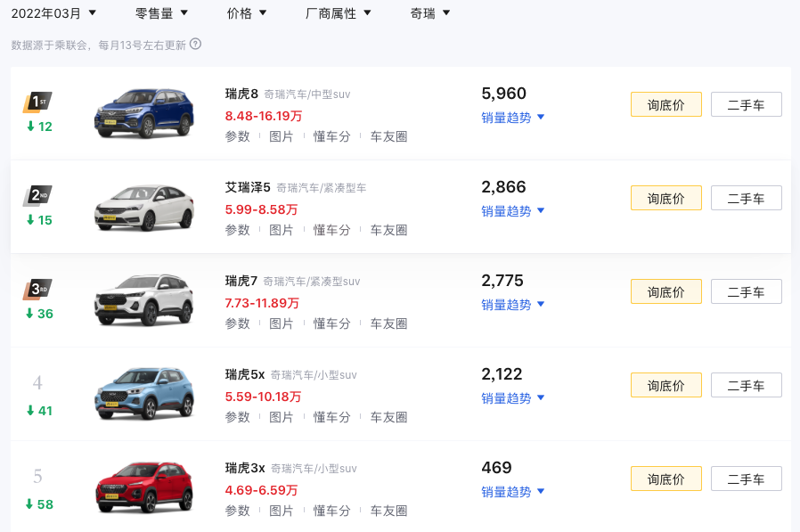Open the blue 瑞虎8 car image
The height and width of the screenshot is (532, 800).
coord(144,113)
